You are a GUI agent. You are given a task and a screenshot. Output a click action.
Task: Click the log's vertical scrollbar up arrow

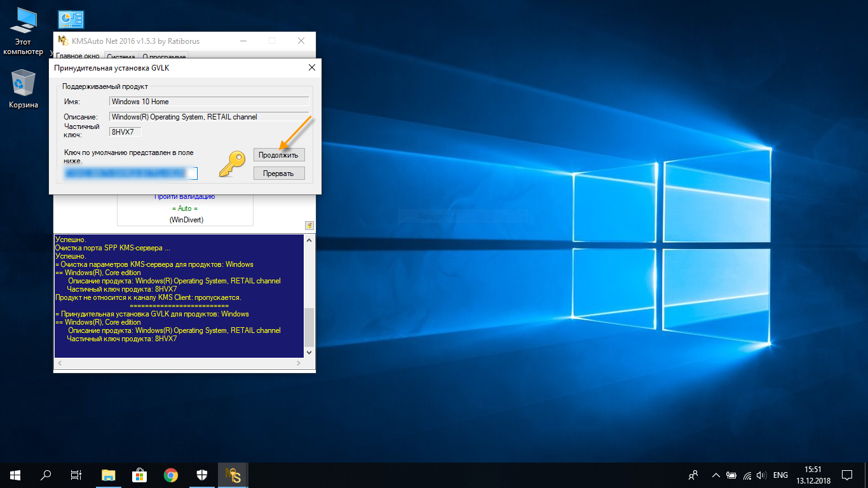click(309, 240)
